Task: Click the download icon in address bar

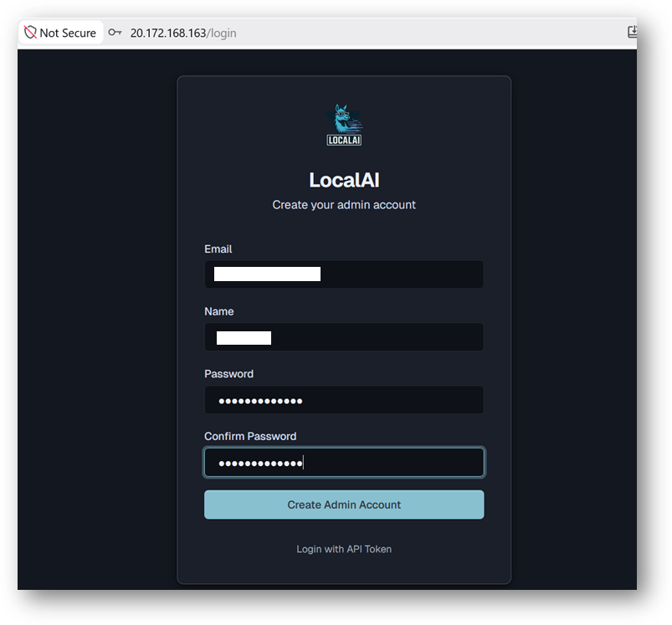Action: click(632, 32)
